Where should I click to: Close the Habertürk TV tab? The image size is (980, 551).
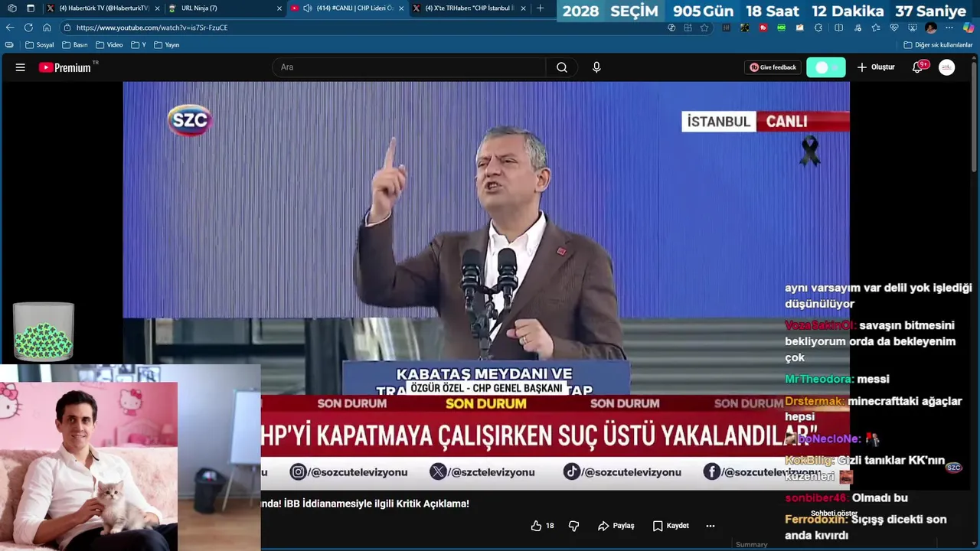click(x=157, y=8)
